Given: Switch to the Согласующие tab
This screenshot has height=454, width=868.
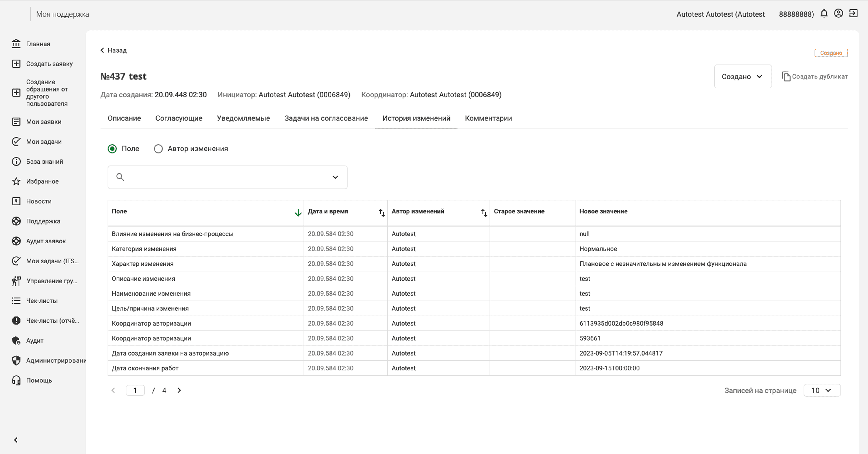Looking at the screenshot, I should [179, 118].
